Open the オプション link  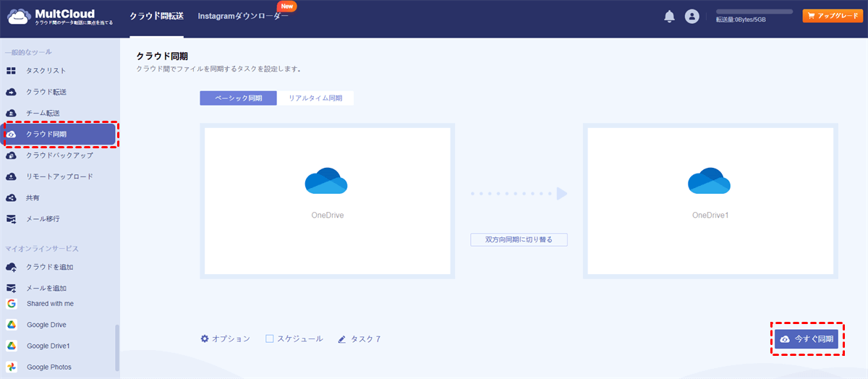[231, 338]
